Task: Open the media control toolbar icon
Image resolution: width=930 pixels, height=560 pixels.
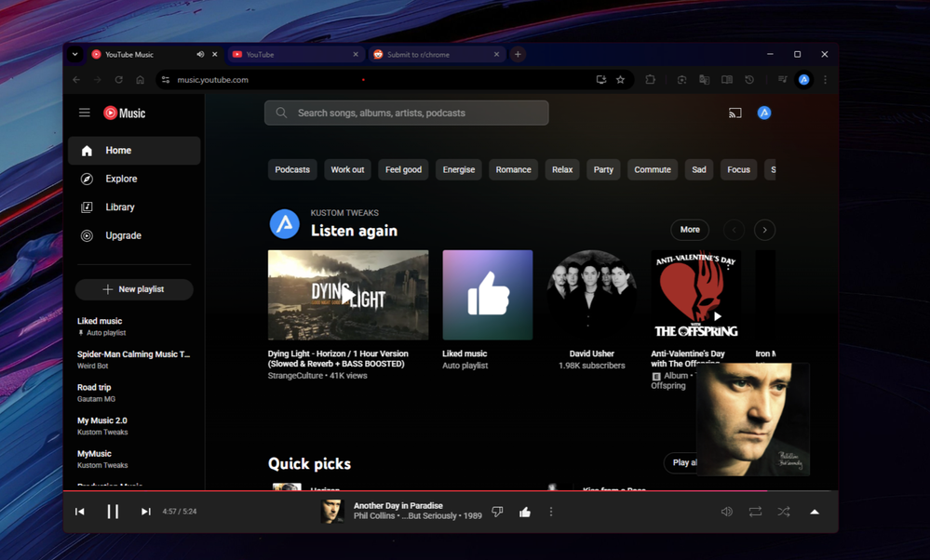Action: click(782, 79)
